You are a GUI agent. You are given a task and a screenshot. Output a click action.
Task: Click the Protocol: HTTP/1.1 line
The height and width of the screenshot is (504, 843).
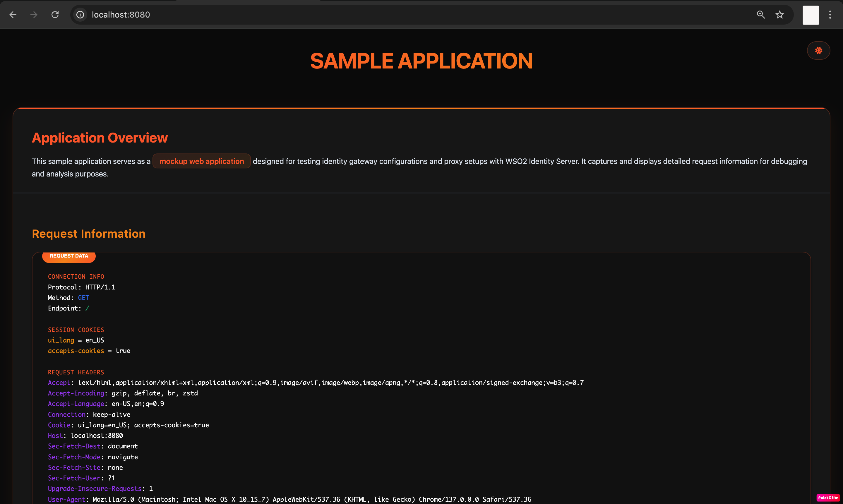(x=81, y=287)
